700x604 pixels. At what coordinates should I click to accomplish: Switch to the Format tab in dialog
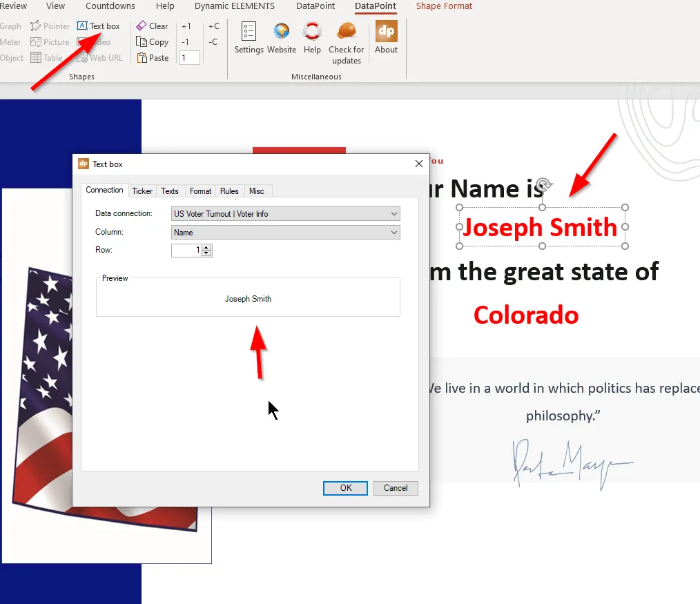tap(200, 191)
